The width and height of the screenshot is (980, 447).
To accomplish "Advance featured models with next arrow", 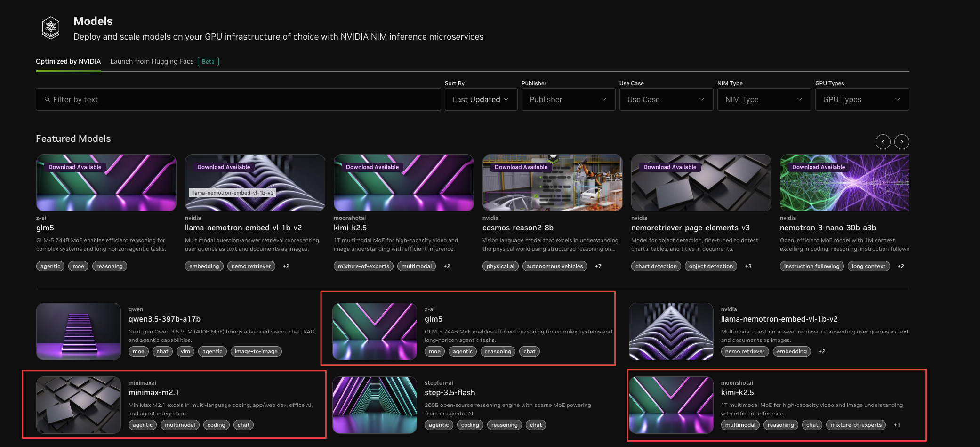I will pos(901,142).
